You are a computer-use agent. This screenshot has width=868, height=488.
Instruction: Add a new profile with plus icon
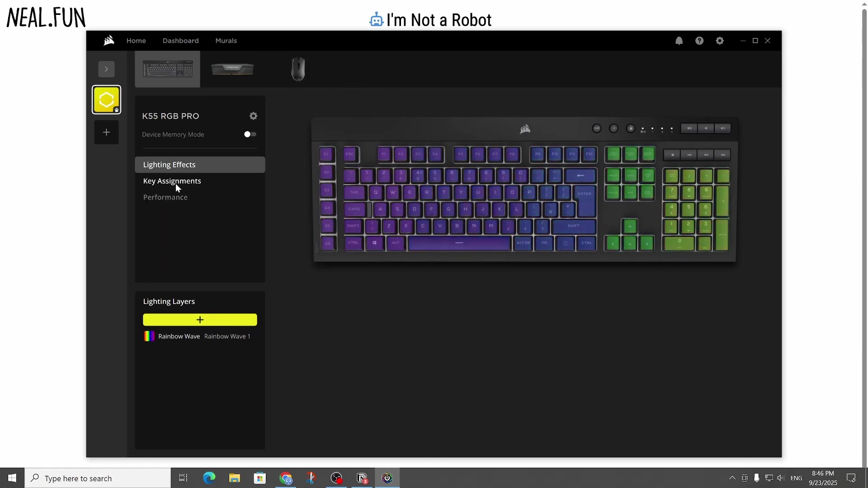[x=106, y=132]
